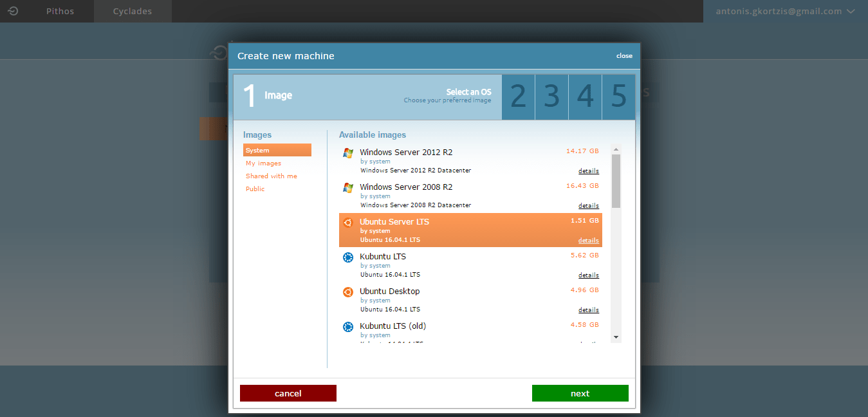
Task: Open the Pithos service tab
Action: (60, 11)
